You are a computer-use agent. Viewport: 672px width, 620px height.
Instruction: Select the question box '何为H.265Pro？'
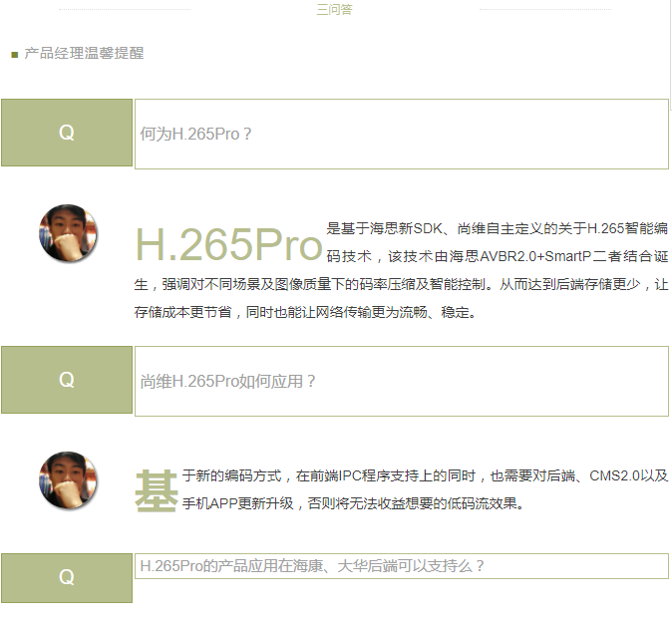[x=402, y=135]
